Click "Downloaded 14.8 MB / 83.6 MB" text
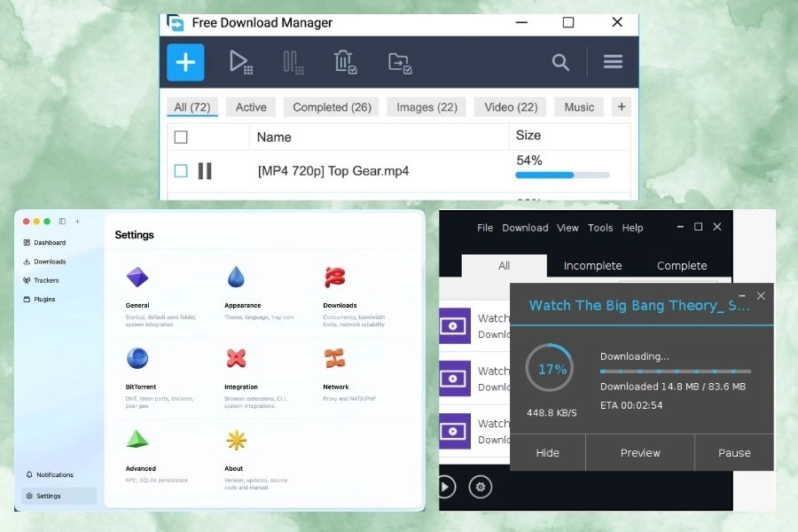 (673, 387)
